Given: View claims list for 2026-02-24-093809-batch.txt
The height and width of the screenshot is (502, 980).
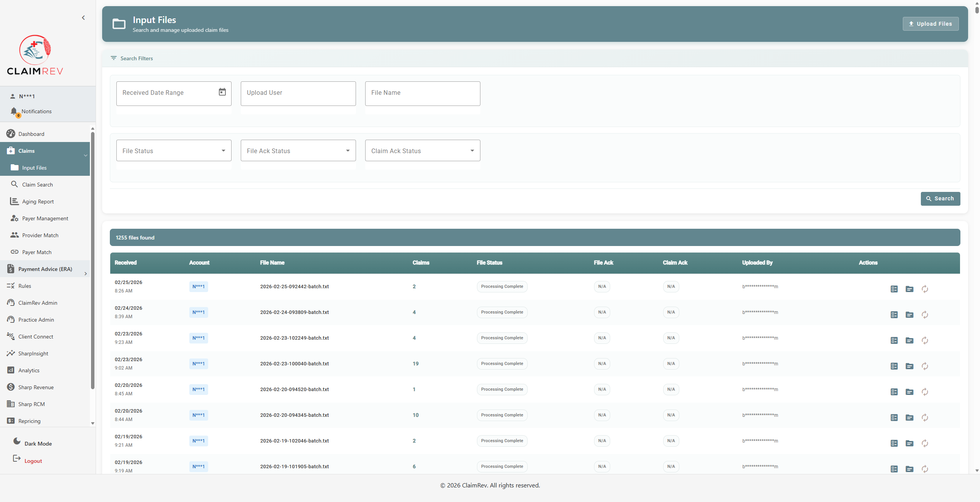Looking at the screenshot, I should tap(894, 315).
